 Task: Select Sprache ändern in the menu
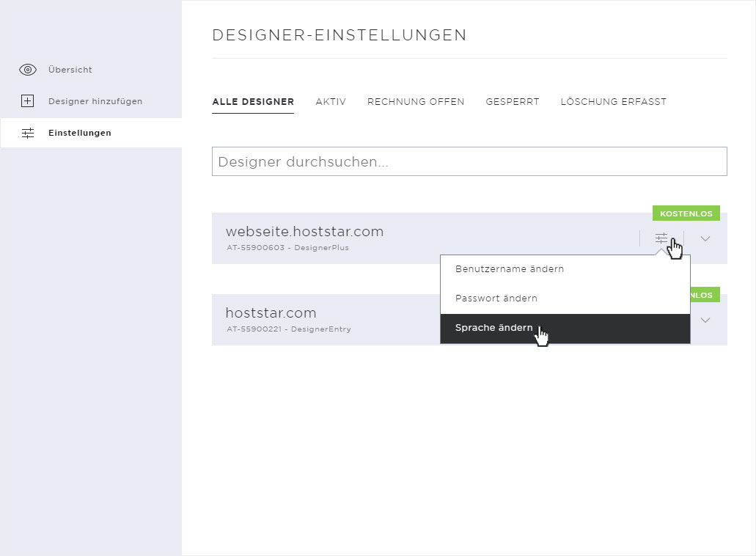point(565,329)
